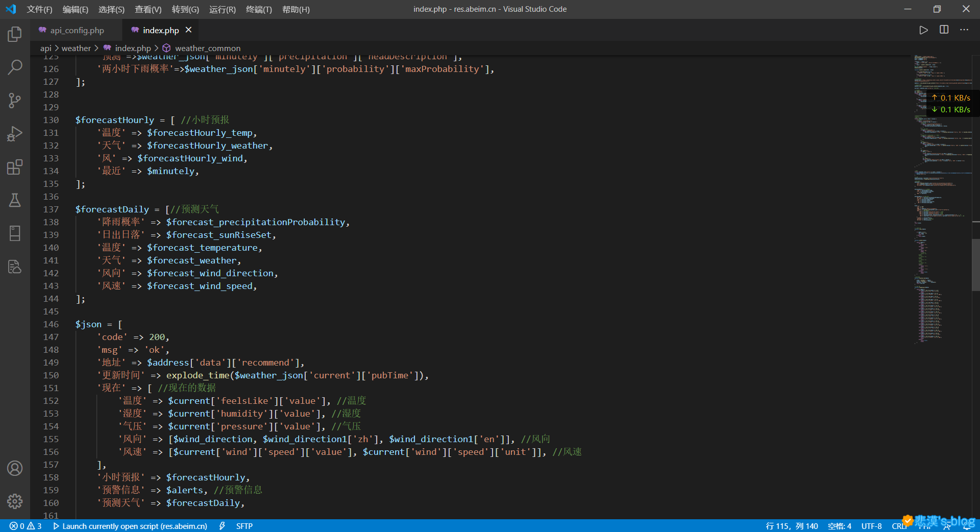This screenshot has width=980, height=532.
Task: Click the $json variable on line 146
Action: pyautogui.click(x=88, y=324)
